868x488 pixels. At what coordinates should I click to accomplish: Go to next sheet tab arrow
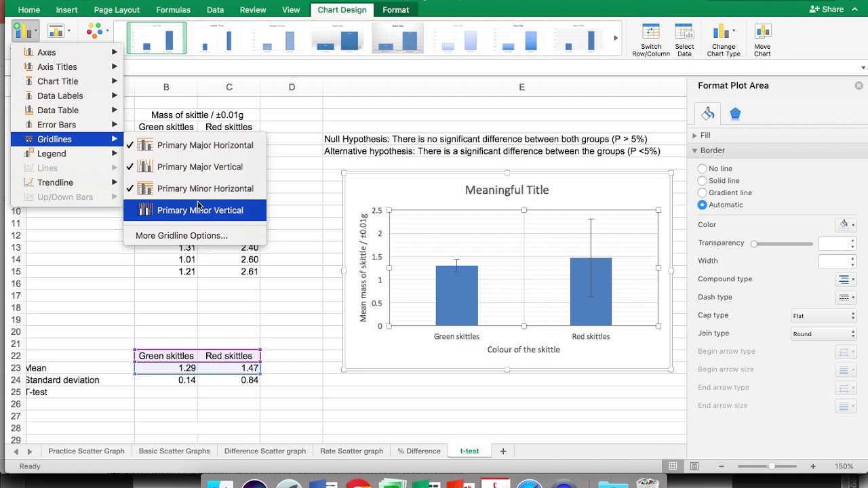click(29, 451)
